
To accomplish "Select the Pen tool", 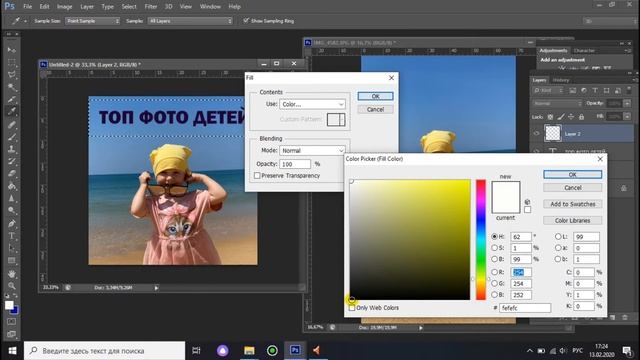I will (x=12, y=223).
